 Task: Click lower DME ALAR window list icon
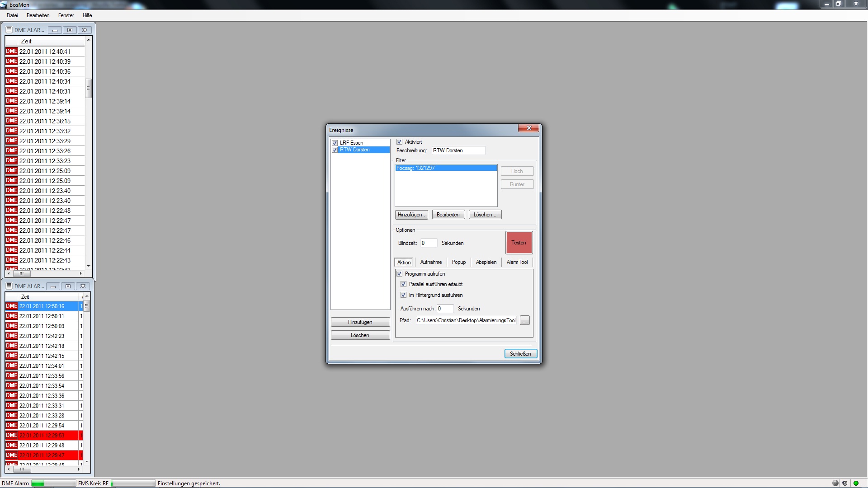pos(9,286)
